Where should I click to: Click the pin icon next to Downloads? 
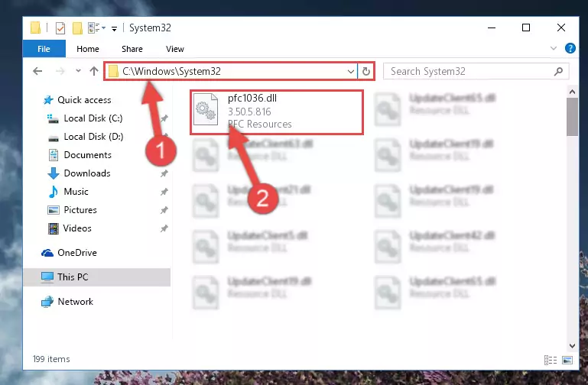[164, 173]
